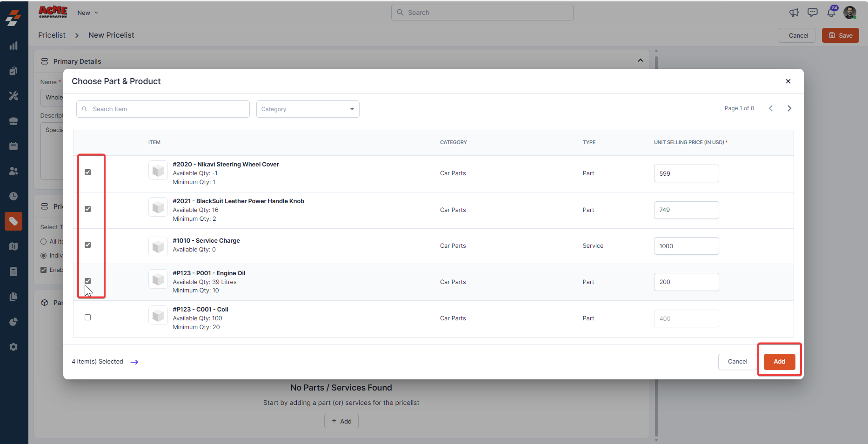
Task: Click the notification bell icon
Action: pos(831,13)
